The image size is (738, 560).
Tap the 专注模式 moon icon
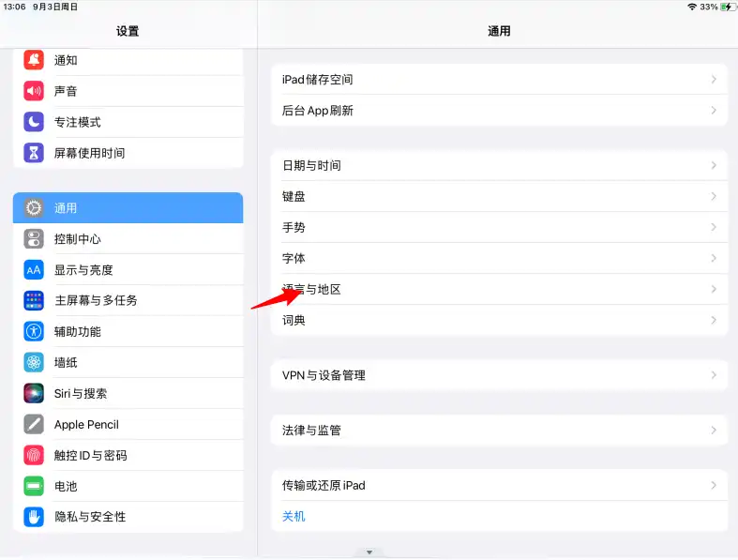coord(34,122)
